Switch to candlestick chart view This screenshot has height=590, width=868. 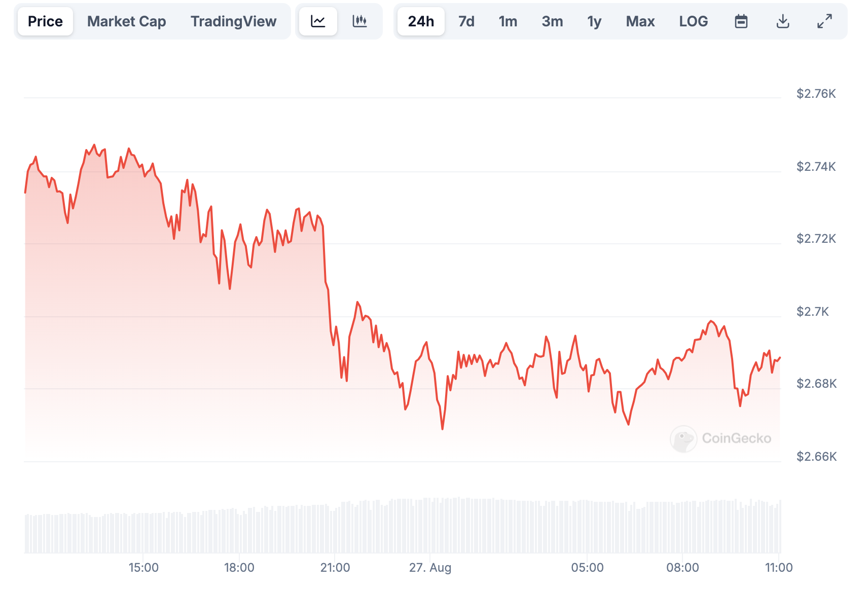359,21
